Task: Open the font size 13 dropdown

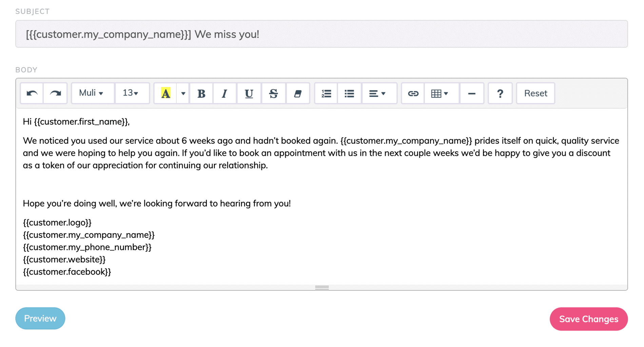Action: 132,93
